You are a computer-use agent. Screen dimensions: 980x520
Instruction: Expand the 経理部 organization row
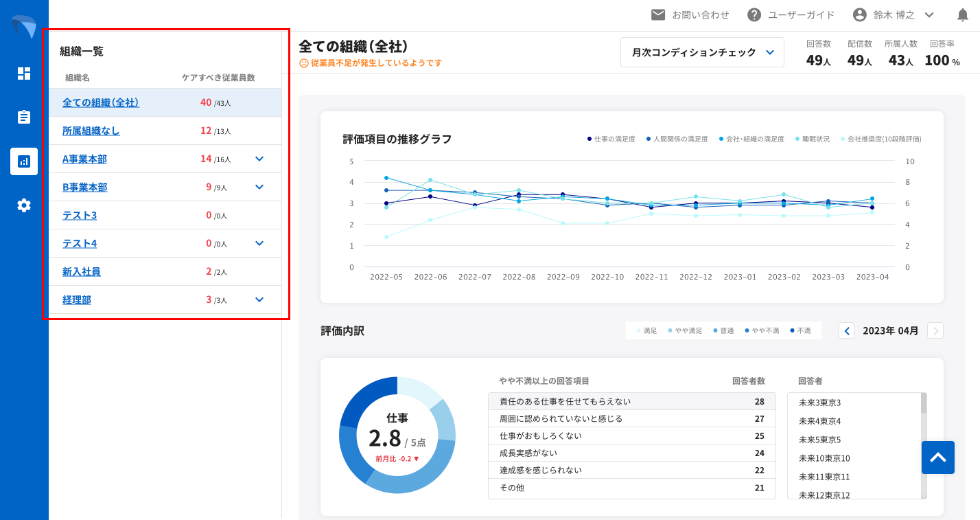tap(259, 299)
